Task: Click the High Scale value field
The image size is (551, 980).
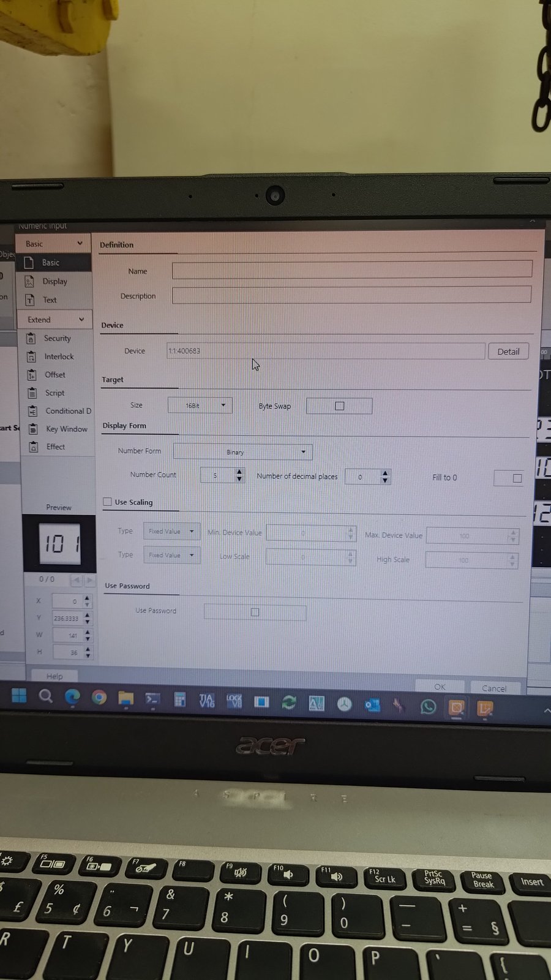Action: [472, 560]
